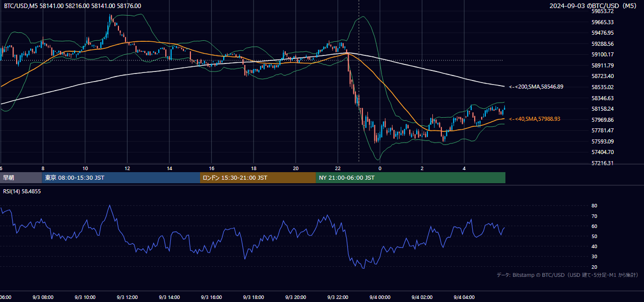Click the 9/4 02:00 time axis label
The height and width of the screenshot is (302, 644).
[422, 297]
